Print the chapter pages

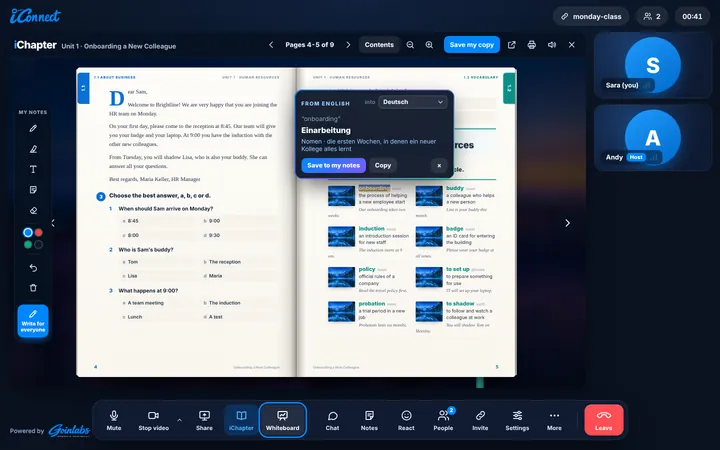click(x=532, y=45)
